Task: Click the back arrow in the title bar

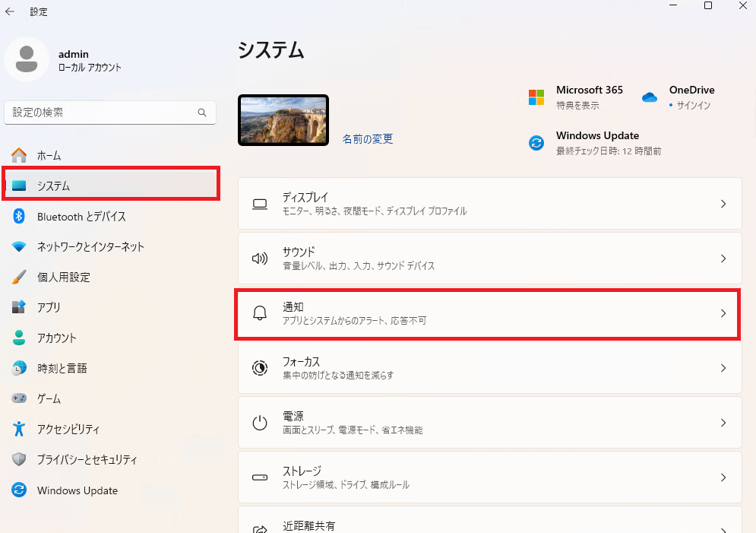Action: click(10, 11)
